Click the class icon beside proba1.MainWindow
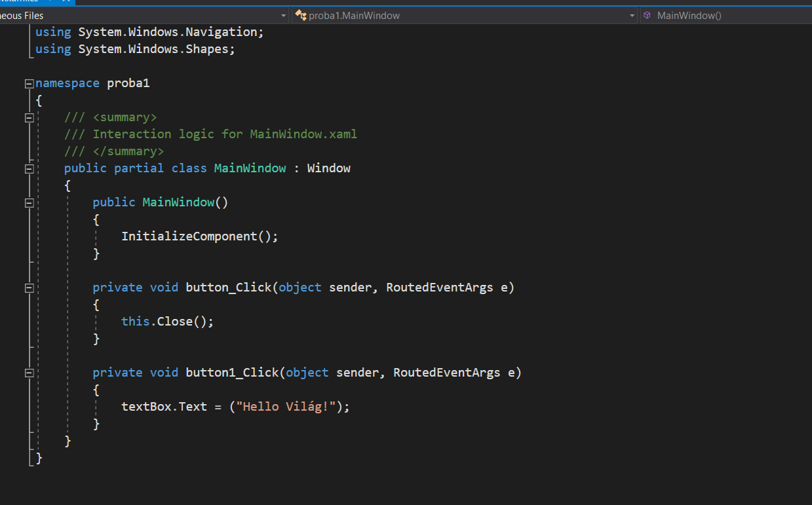812x505 pixels. (301, 15)
